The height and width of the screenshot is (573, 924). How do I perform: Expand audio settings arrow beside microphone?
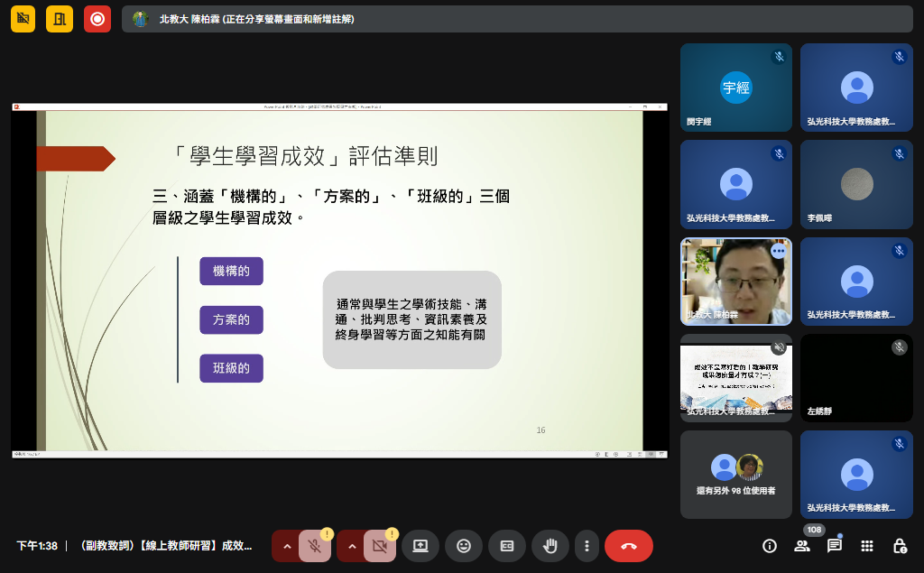pyautogui.click(x=287, y=546)
